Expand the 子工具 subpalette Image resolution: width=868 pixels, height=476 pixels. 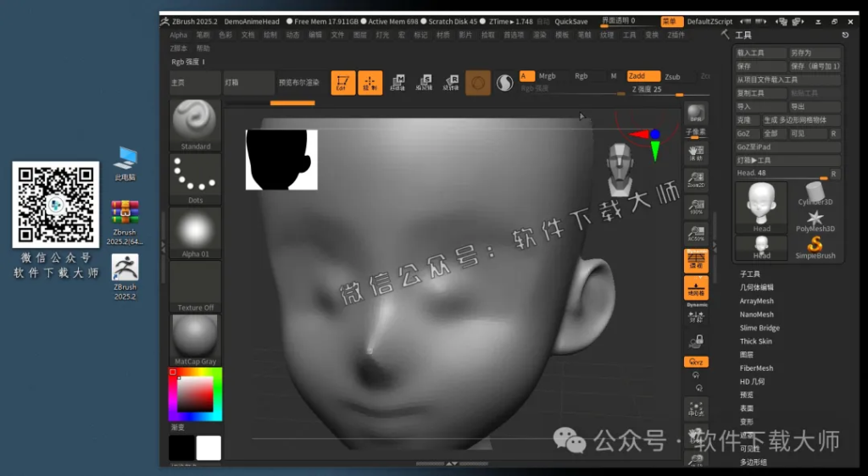[x=749, y=274]
